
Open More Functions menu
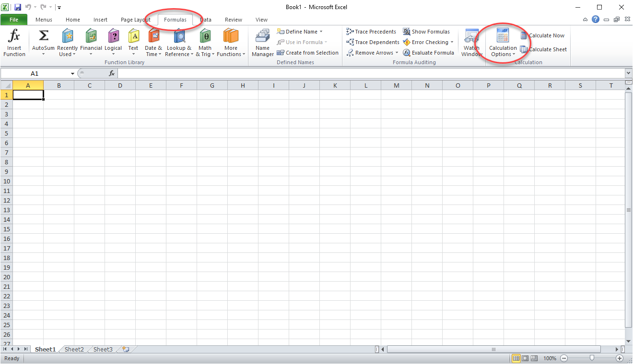point(231,43)
